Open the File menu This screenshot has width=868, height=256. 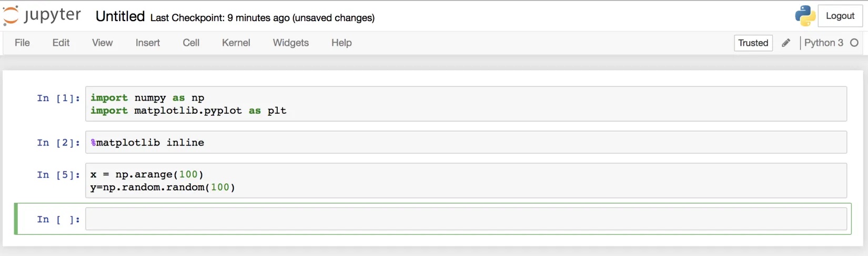[22, 43]
